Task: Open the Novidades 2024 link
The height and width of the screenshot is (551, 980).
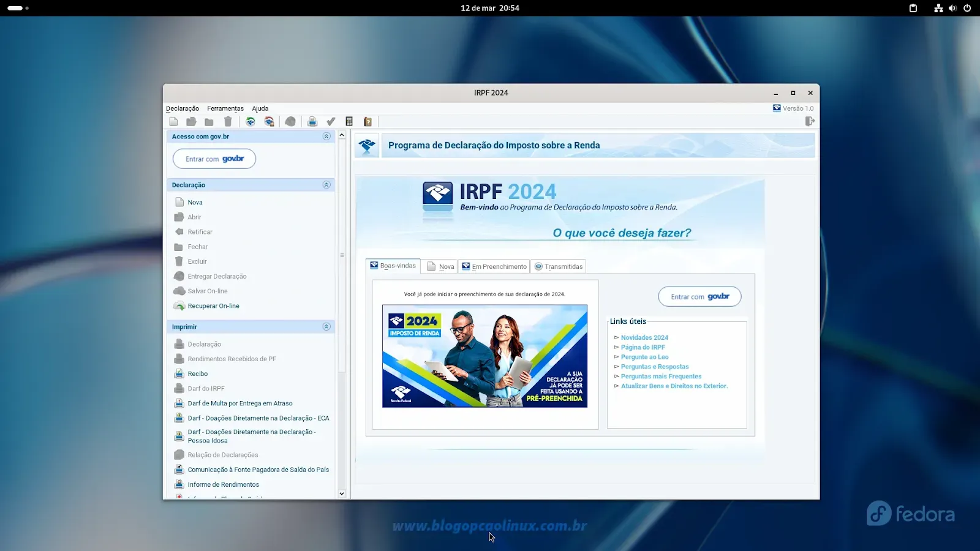Action: (x=644, y=337)
